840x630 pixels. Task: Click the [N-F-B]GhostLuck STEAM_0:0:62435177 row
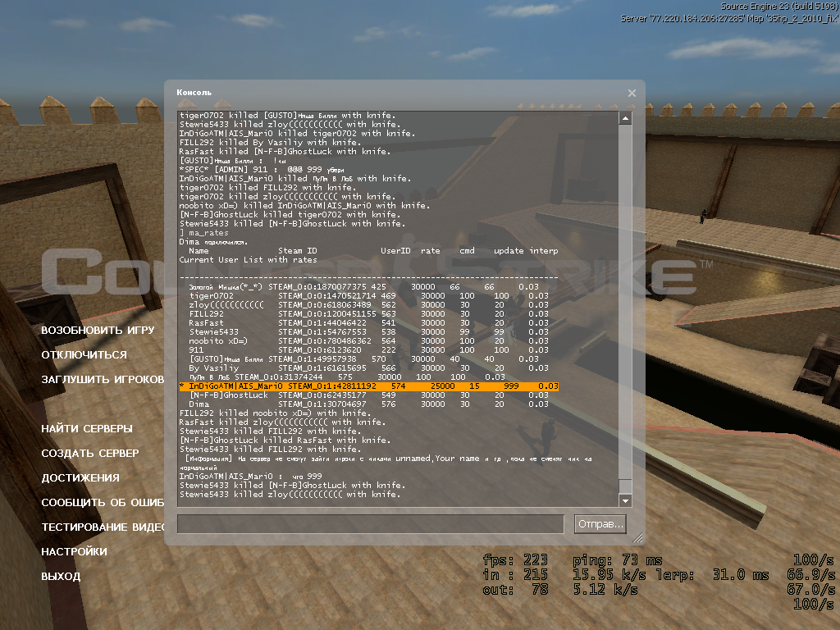pyautogui.click(x=369, y=395)
